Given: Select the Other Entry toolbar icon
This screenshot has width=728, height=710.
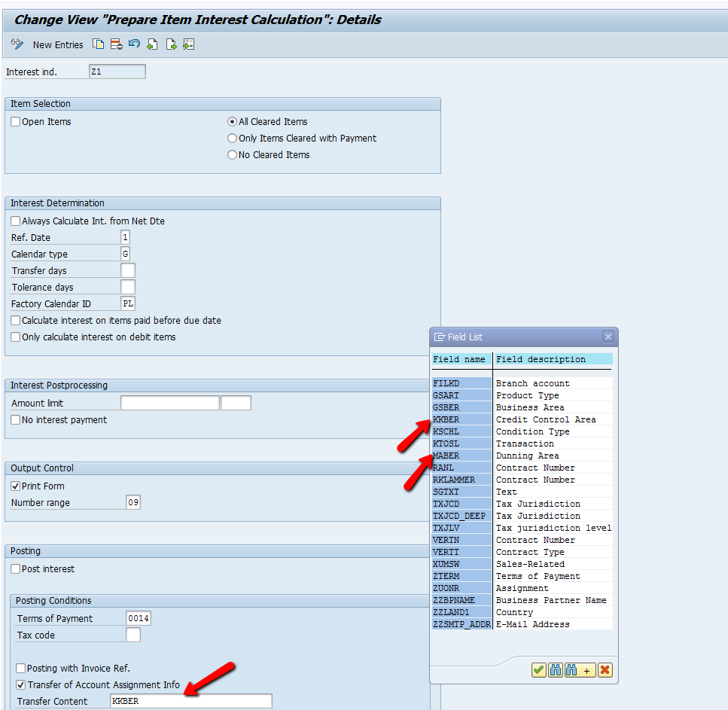Looking at the screenshot, I should tap(188, 44).
